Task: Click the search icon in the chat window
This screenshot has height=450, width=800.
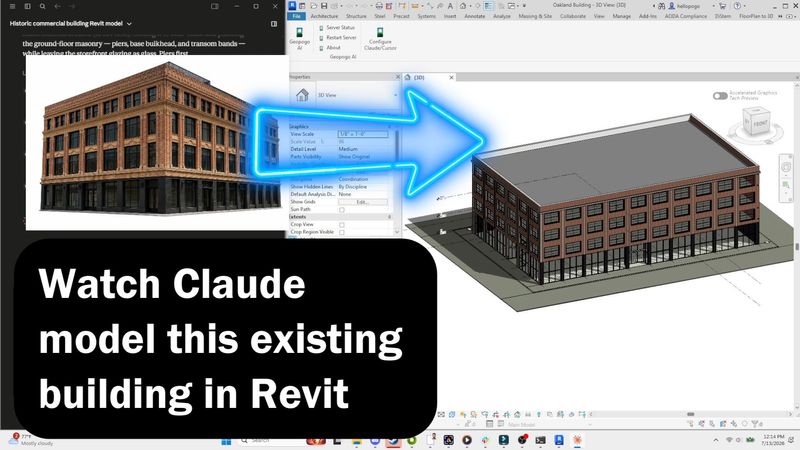Action: click(x=43, y=6)
